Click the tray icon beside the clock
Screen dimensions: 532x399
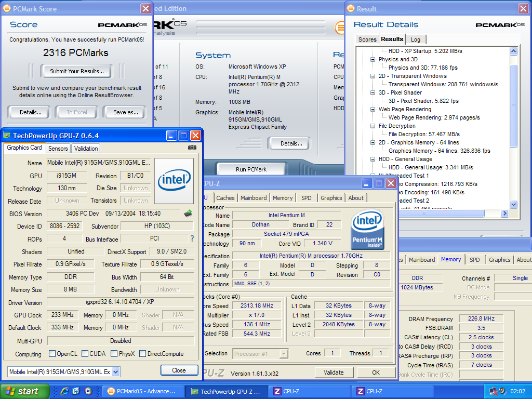(503, 391)
